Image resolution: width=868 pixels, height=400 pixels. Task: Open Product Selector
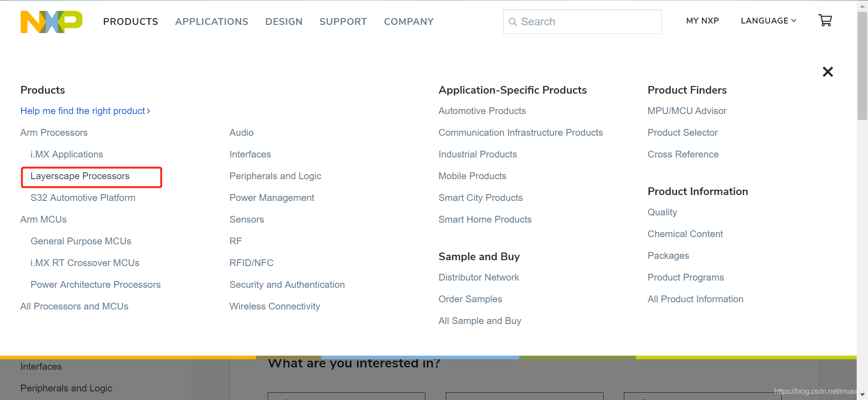(x=682, y=133)
